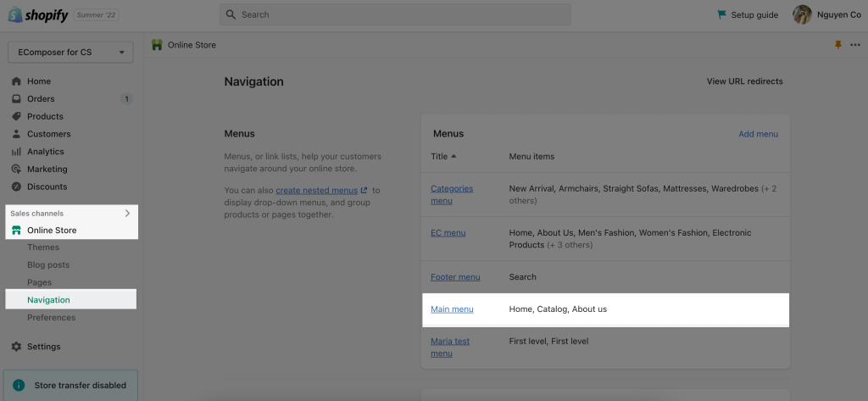Click the search magnifier icon
The height and width of the screenshot is (401, 868).
point(231,14)
